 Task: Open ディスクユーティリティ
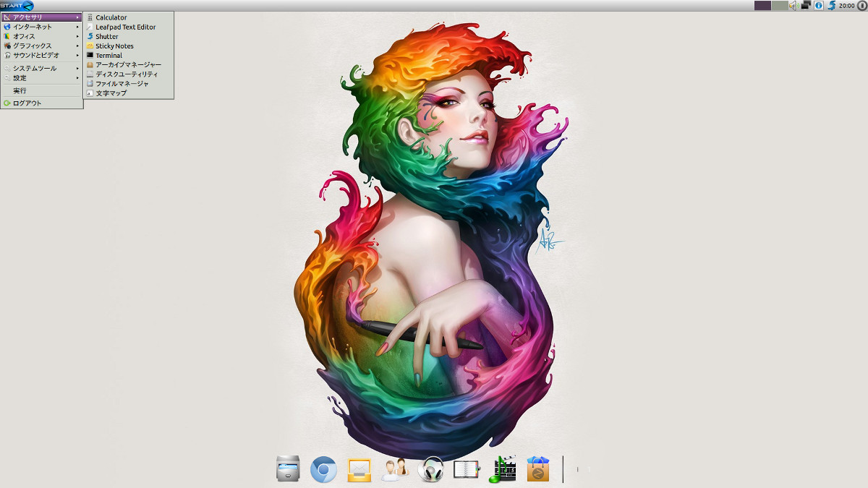pos(128,74)
